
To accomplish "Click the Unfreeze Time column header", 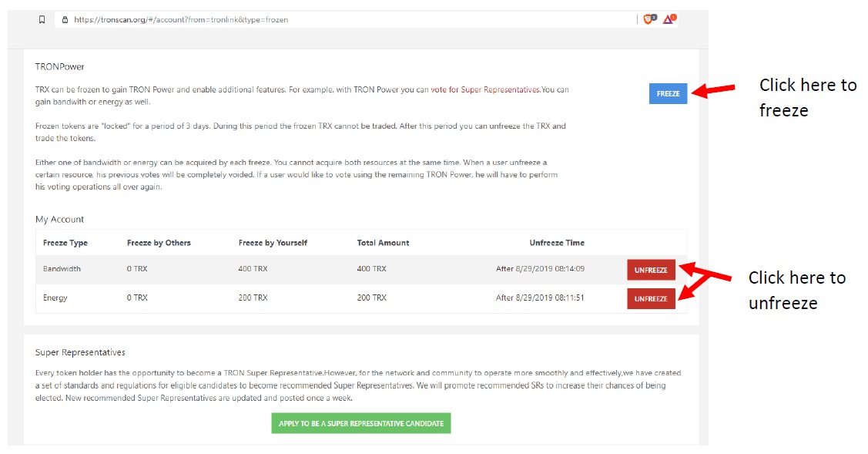I will coord(557,243).
